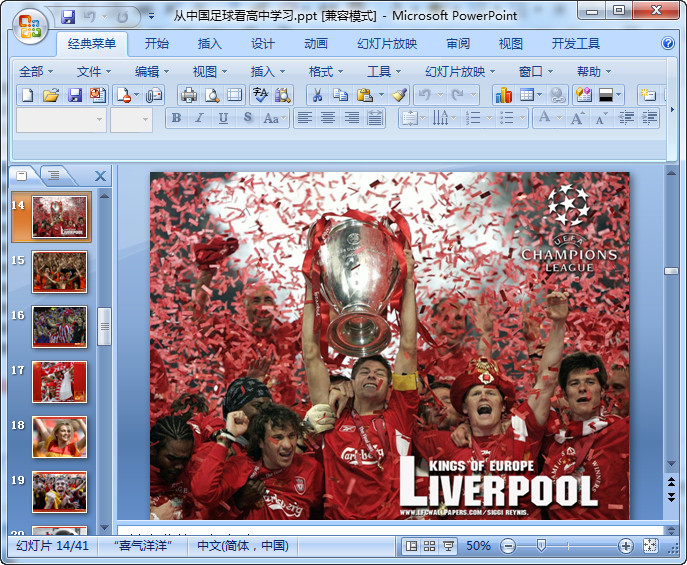Click the 50% zoom level button

pyautogui.click(x=478, y=546)
